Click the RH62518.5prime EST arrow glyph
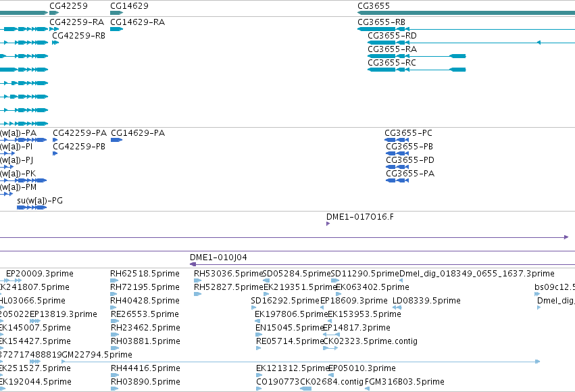The image size is (575, 392). click(x=114, y=280)
